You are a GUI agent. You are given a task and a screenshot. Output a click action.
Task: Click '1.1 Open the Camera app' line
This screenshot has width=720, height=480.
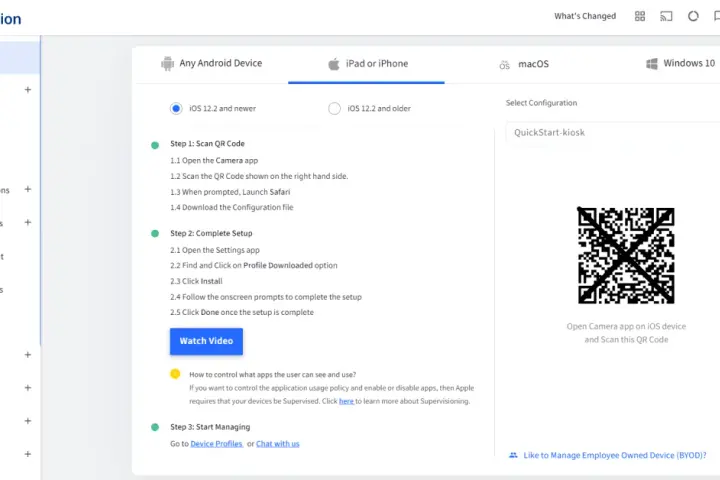point(214,160)
